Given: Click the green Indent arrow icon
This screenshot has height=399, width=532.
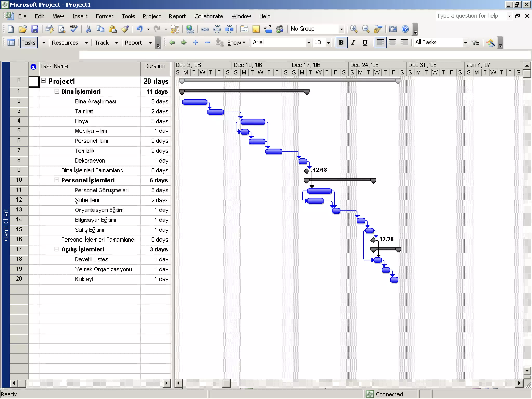Looking at the screenshot, I should coord(184,43).
